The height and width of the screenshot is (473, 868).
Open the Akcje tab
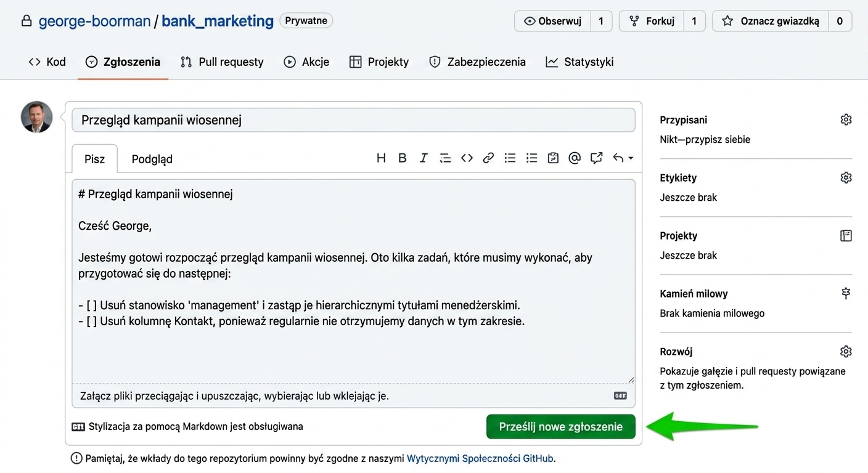pos(306,62)
